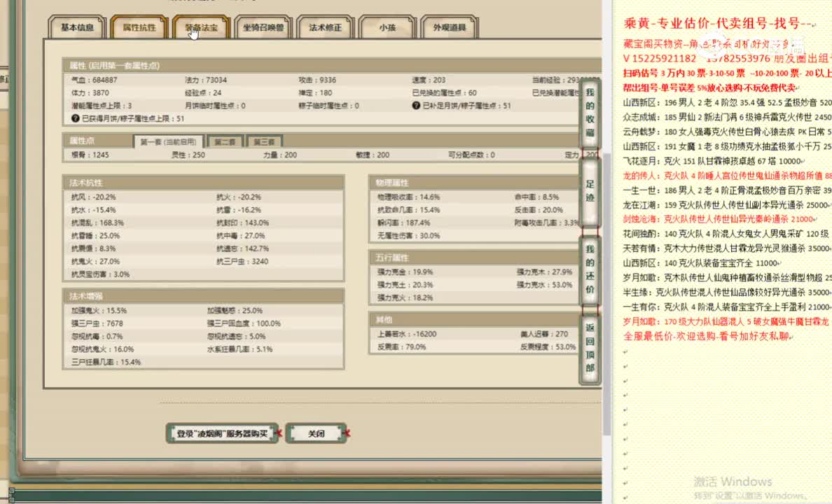Click help icon beside 已补足月饼/粽子属性点
832x504 pixels.
(416, 106)
